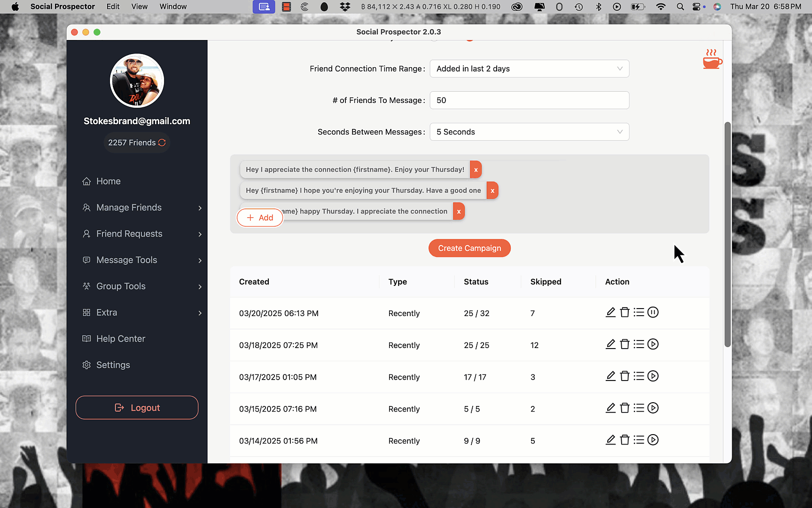The height and width of the screenshot is (508, 812).
Task: Open Wi-Fi status in menu bar
Action: (x=661, y=7)
